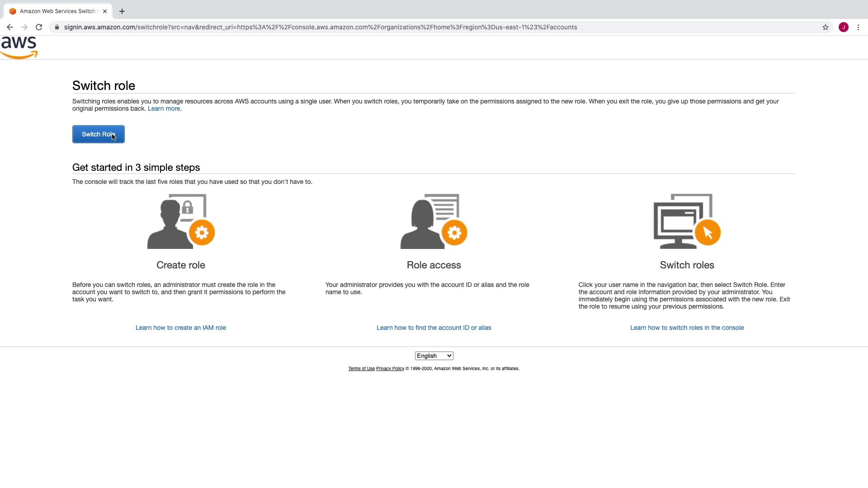The width and height of the screenshot is (868, 488).
Task: Open Learn how to switch roles link
Action: [x=687, y=328]
